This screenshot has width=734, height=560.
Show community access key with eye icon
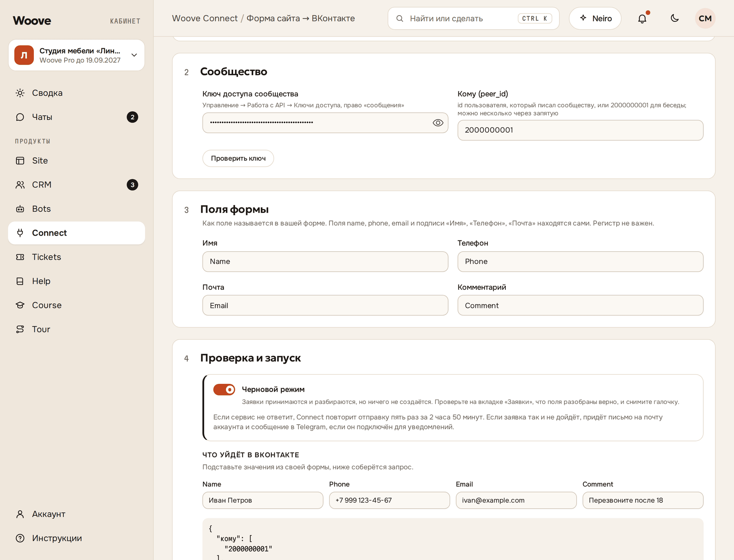(438, 123)
